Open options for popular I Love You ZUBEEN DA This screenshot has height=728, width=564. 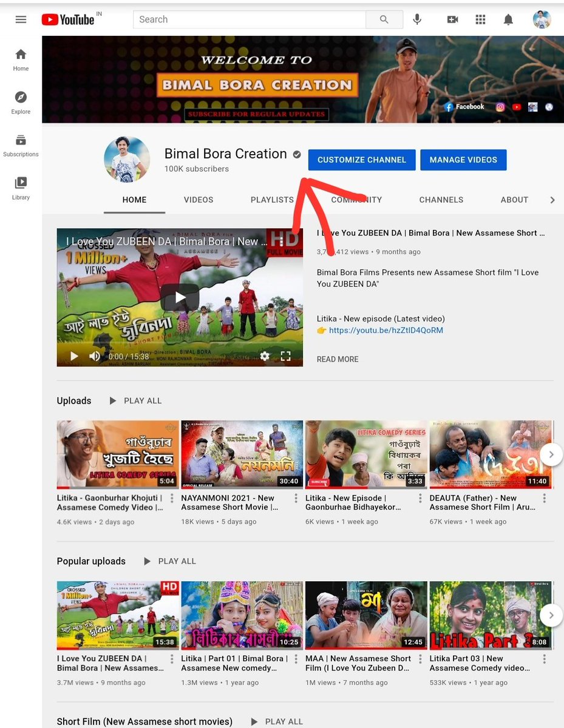coord(172,659)
